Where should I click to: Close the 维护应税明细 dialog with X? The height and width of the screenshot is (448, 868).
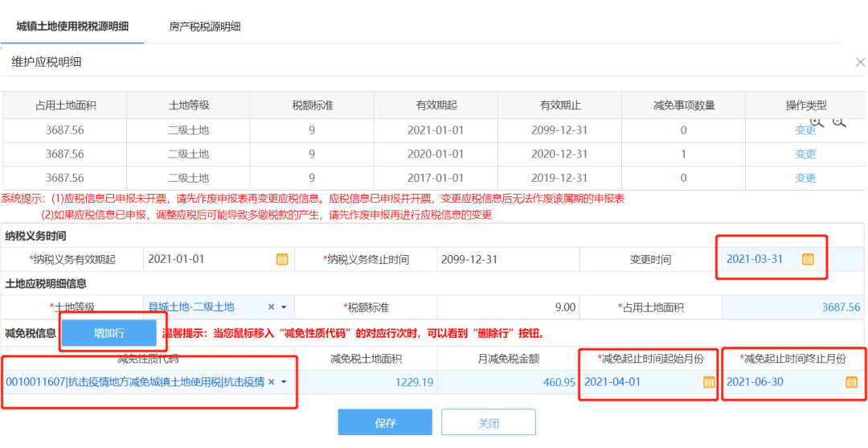860,62
